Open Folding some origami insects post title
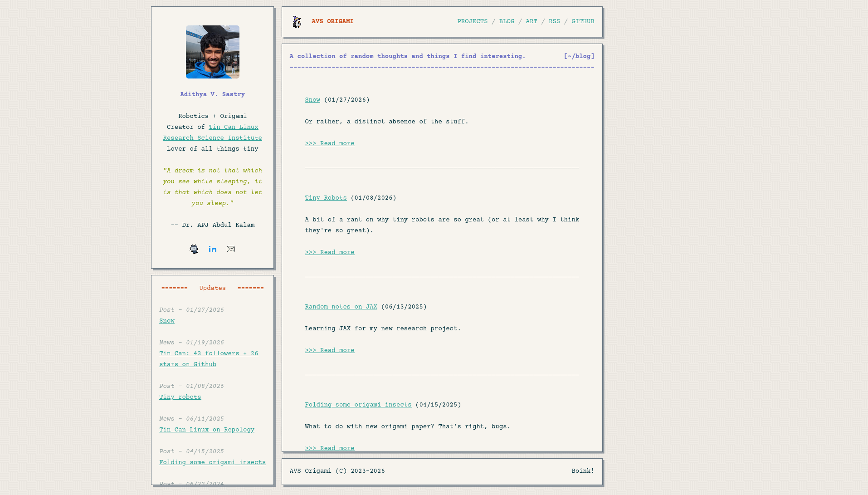The height and width of the screenshot is (495, 868). pyautogui.click(x=358, y=405)
